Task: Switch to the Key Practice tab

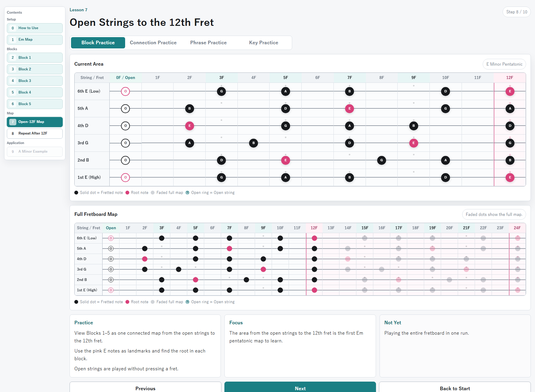Action: point(264,43)
